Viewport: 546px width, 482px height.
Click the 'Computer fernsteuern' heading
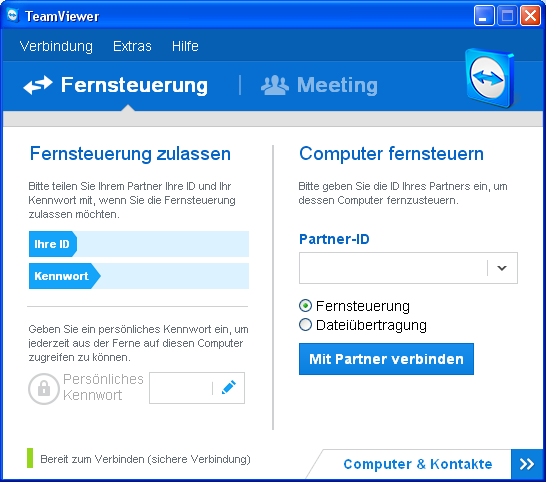pos(391,153)
